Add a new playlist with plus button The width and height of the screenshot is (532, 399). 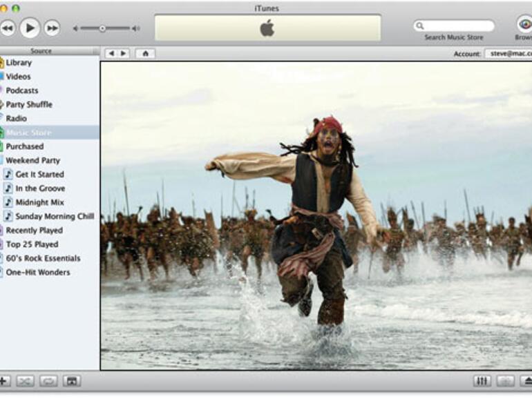[3, 380]
